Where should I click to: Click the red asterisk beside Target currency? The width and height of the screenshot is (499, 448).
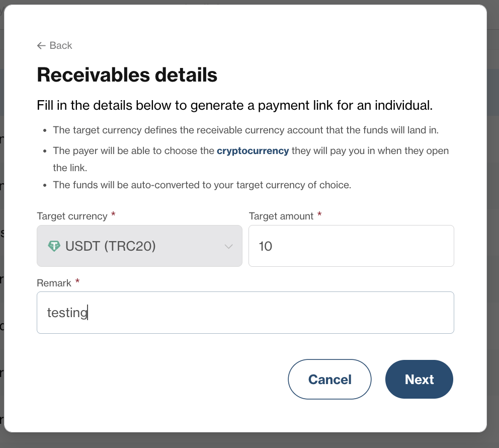[113, 214]
